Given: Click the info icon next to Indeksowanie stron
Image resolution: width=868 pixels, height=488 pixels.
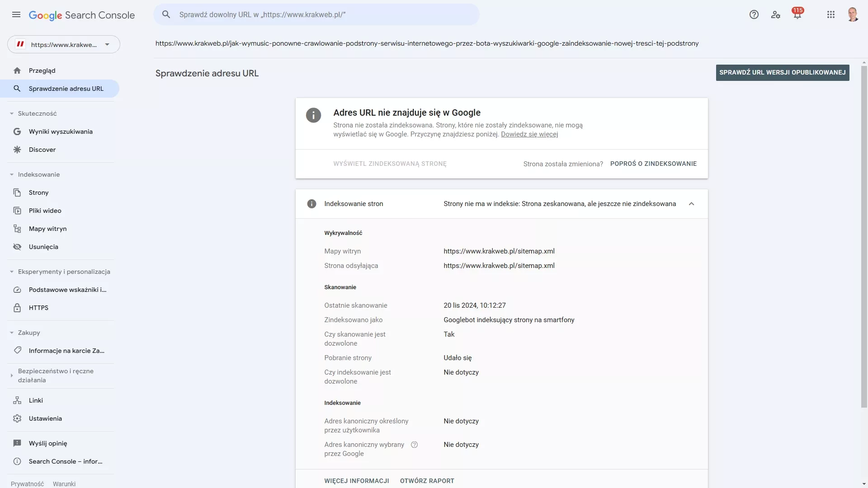Looking at the screenshot, I should click(311, 204).
